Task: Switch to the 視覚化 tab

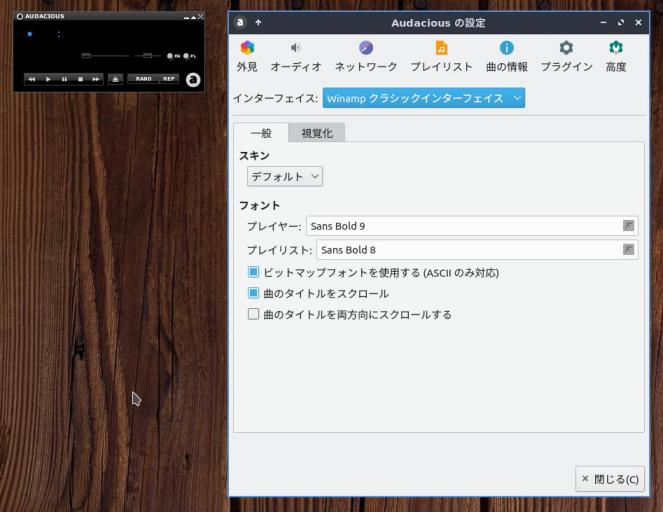Action: (x=317, y=133)
